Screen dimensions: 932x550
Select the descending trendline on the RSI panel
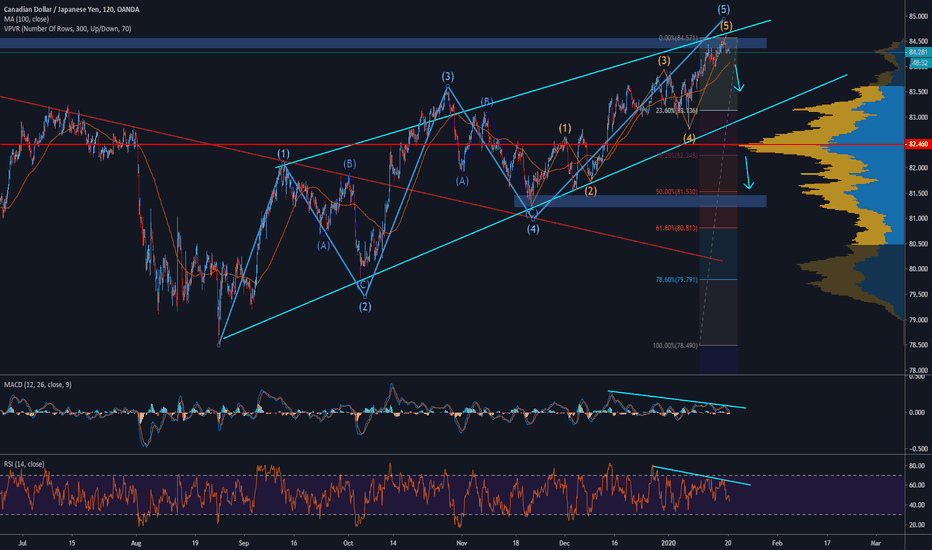tap(700, 475)
